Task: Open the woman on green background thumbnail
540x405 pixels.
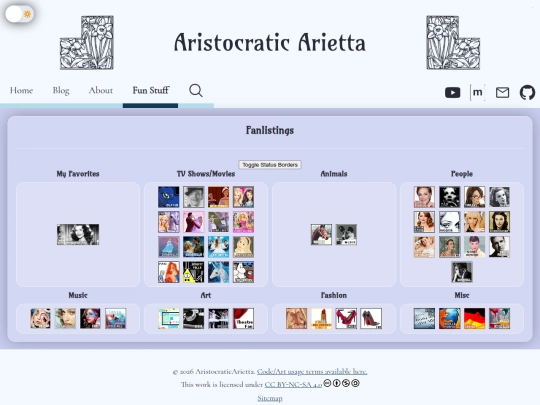Action: (x=449, y=247)
